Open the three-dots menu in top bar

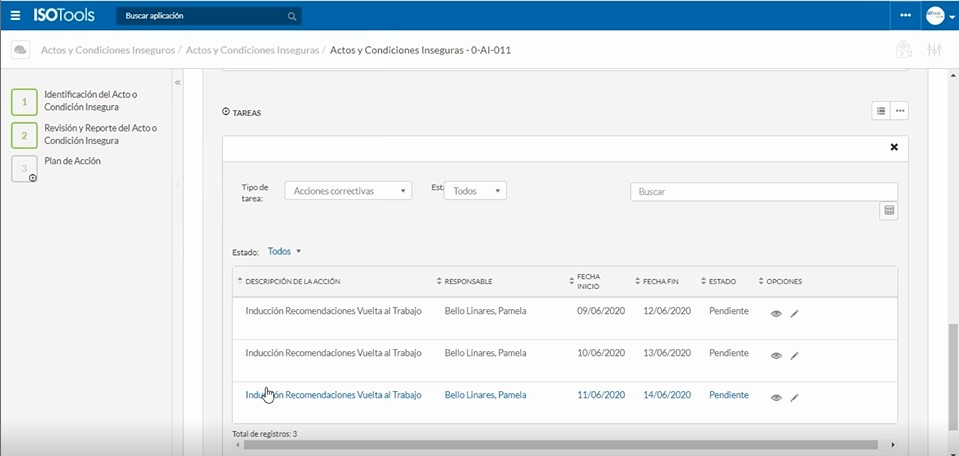[x=905, y=16]
